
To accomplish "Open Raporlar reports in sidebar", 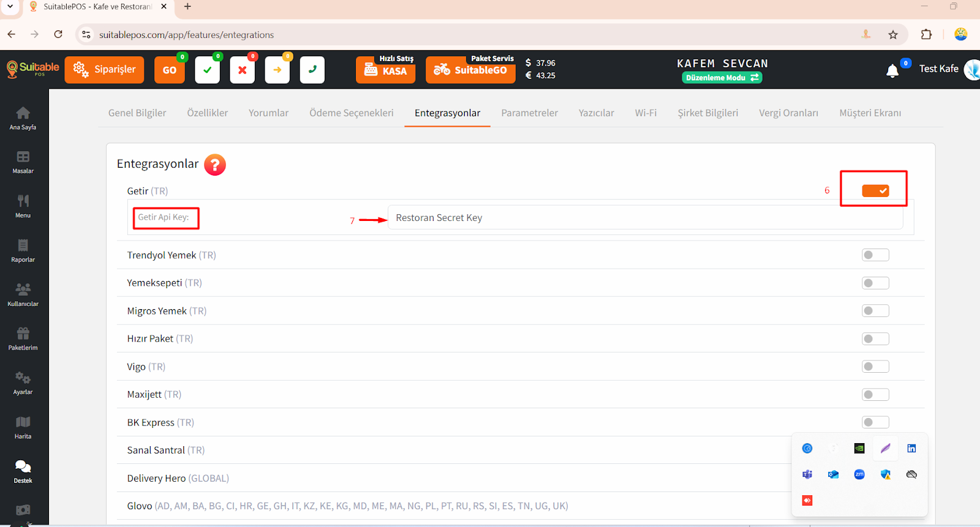I will 23,250.
